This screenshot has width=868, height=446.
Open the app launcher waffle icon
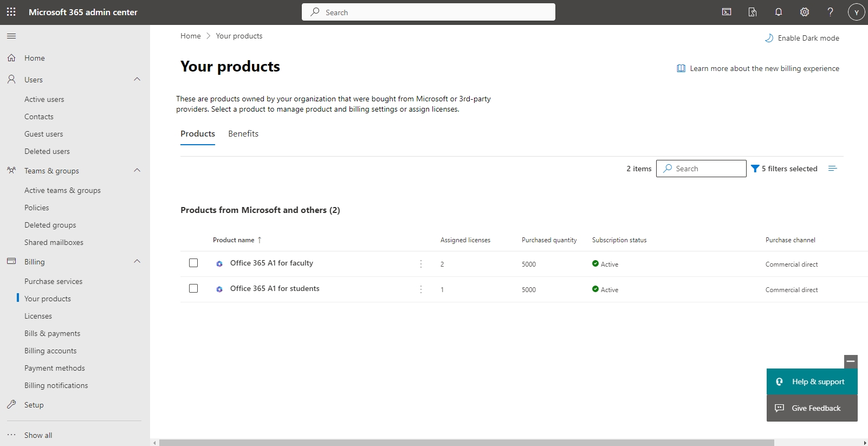11,12
